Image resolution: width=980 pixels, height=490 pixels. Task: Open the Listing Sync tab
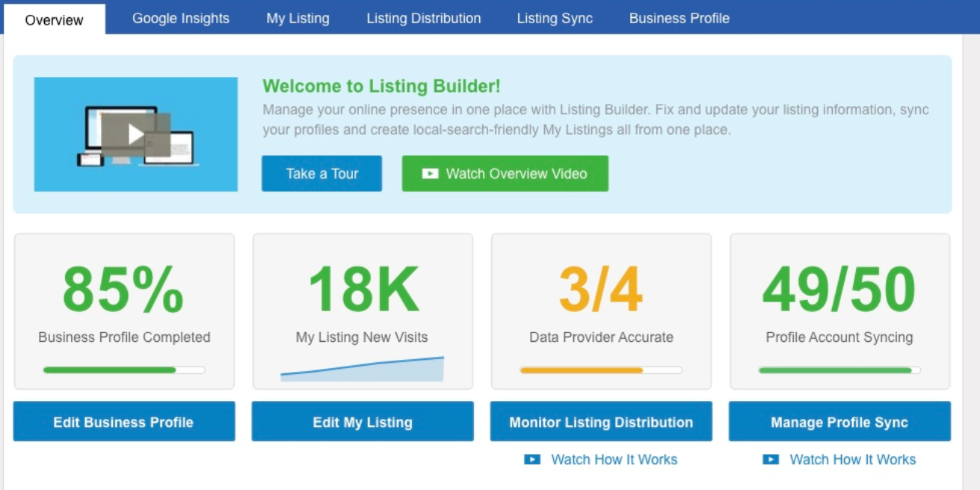pos(555,19)
